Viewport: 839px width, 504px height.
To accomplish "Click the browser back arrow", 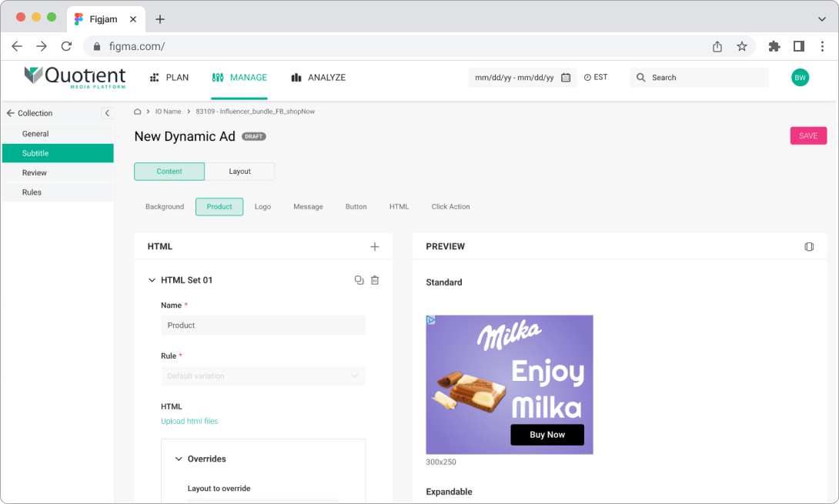I will (x=17, y=46).
